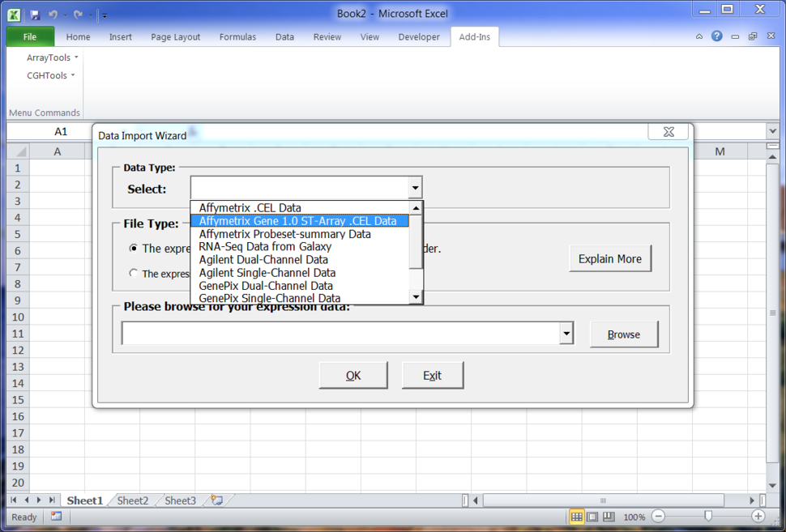The width and height of the screenshot is (786, 532).
Task: Switch to the Insert ribbon tab
Action: (x=120, y=36)
